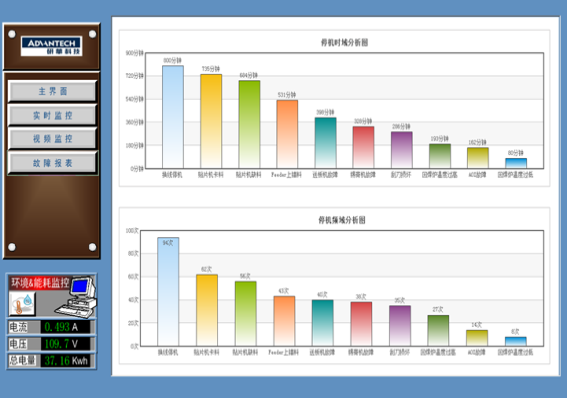The width and height of the screenshot is (567, 398).
Task: Select the 193分钟 green bar
Action: click(x=440, y=156)
